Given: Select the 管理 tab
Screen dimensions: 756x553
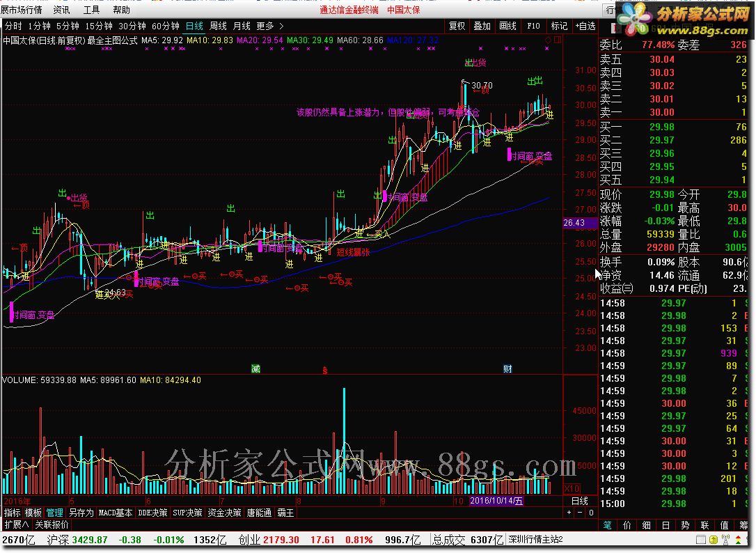Looking at the screenshot, I should (x=54, y=513).
